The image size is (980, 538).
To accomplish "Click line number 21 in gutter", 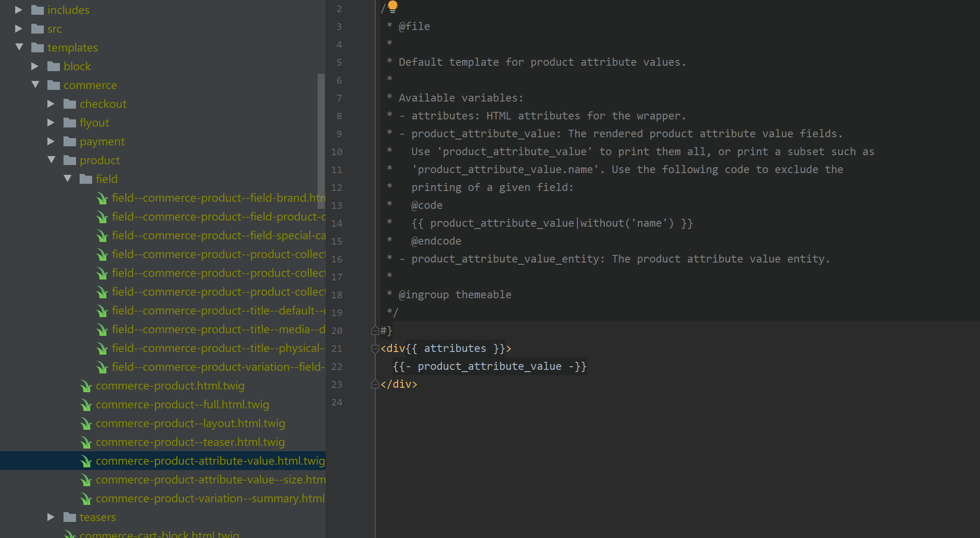I will [337, 348].
